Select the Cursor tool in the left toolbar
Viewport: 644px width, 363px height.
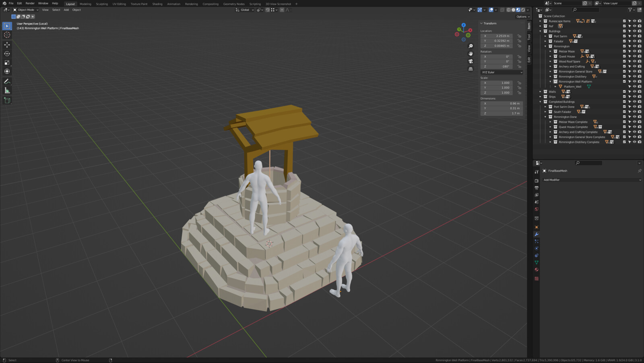click(7, 35)
